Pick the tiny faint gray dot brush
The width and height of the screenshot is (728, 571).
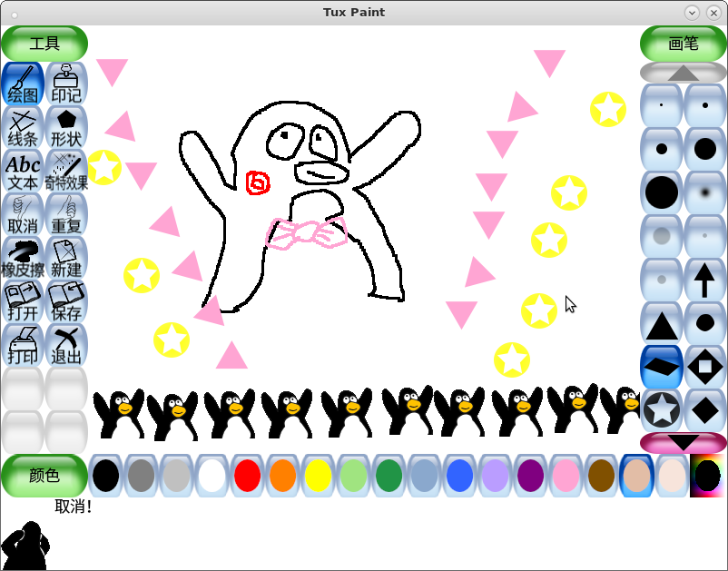coord(704,236)
